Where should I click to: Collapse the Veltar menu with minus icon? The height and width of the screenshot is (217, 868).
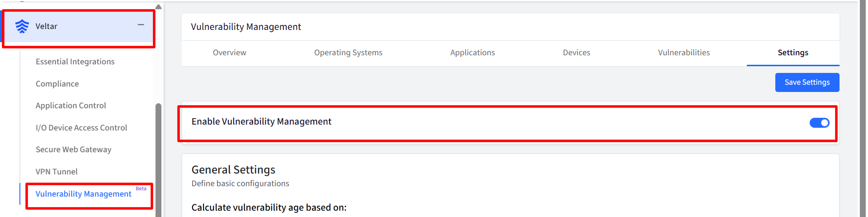click(x=141, y=25)
